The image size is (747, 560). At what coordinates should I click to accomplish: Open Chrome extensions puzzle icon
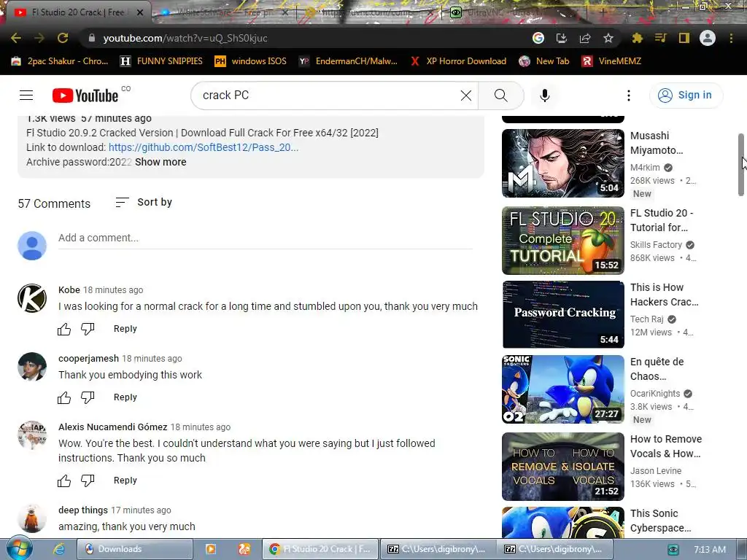(637, 38)
